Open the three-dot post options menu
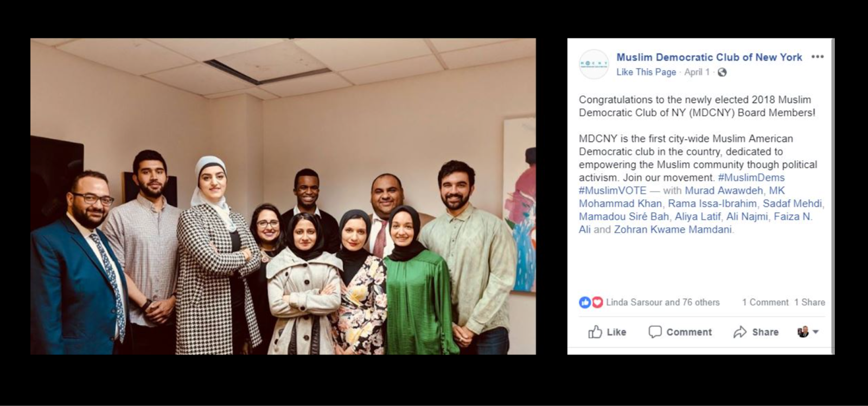Image resolution: width=868 pixels, height=406 pixels. (817, 56)
